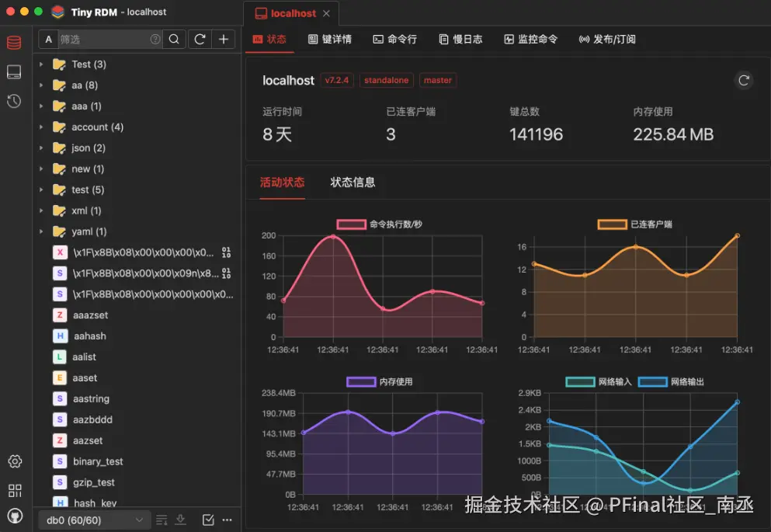771x532 pixels.
Task: Refresh the key list
Action: [x=200, y=40]
